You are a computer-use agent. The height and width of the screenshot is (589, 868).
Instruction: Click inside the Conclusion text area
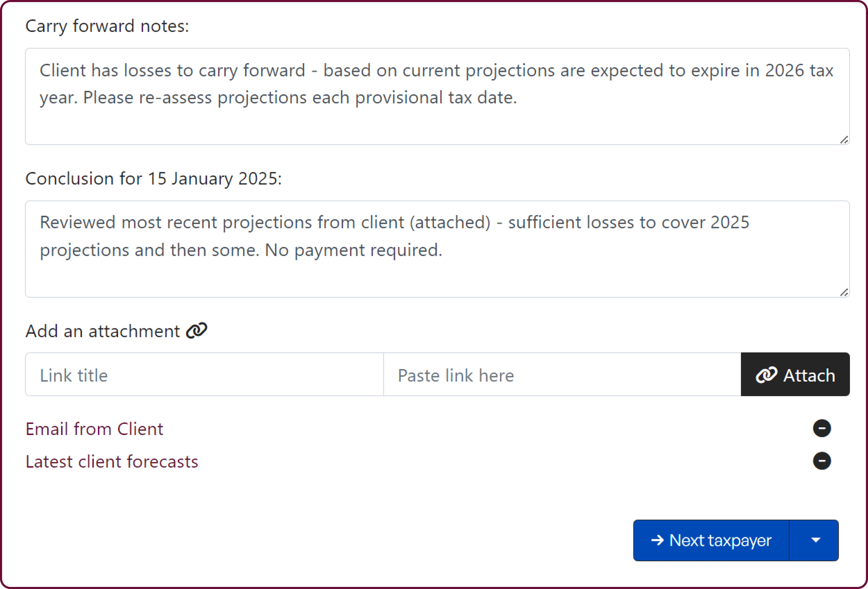click(x=437, y=275)
